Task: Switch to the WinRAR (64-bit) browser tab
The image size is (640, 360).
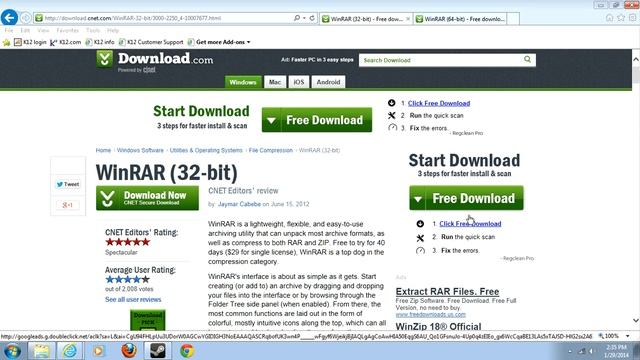Action: pyautogui.click(x=460, y=19)
